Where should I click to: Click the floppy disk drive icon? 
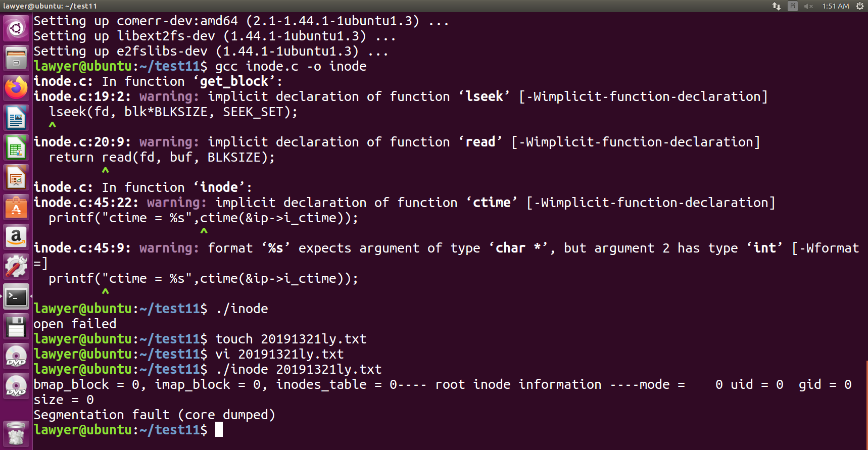[x=16, y=326]
